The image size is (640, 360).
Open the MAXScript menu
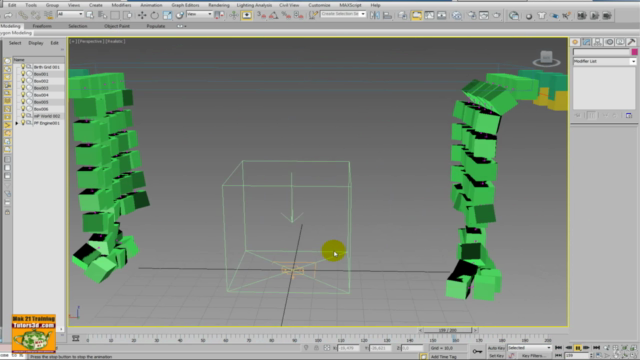point(350,5)
